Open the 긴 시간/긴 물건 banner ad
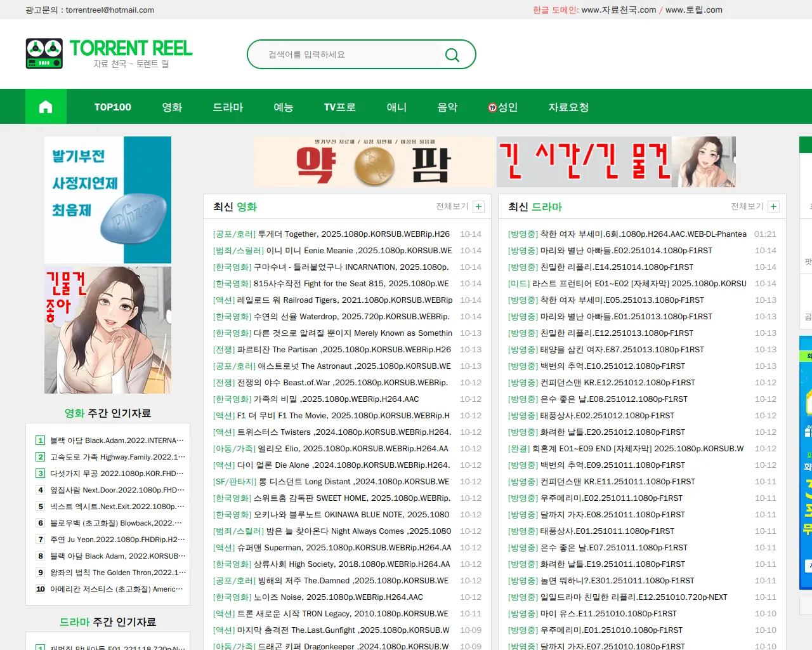This screenshot has width=812, height=650. tap(617, 162)
